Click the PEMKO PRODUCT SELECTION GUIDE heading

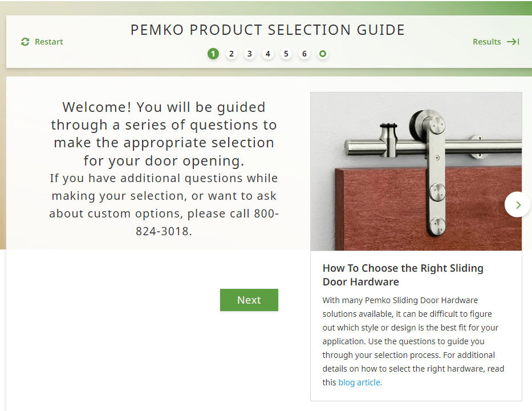click(267, 30)
